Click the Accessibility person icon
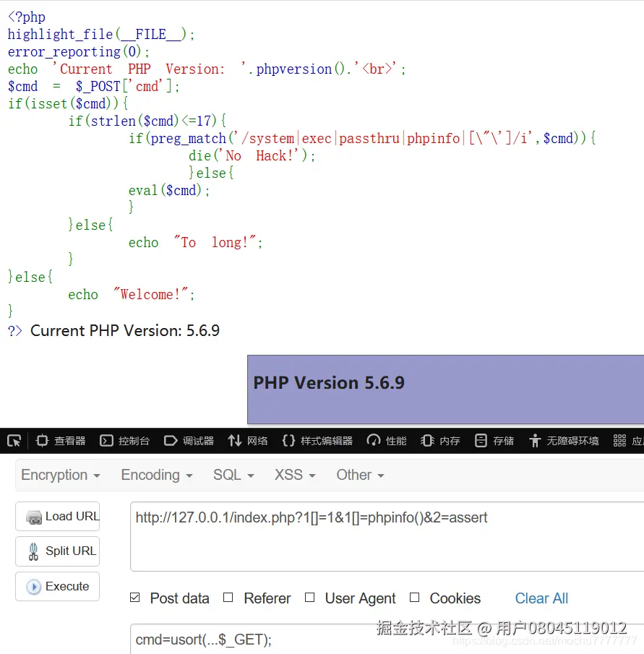 click(x=535, y=441)
